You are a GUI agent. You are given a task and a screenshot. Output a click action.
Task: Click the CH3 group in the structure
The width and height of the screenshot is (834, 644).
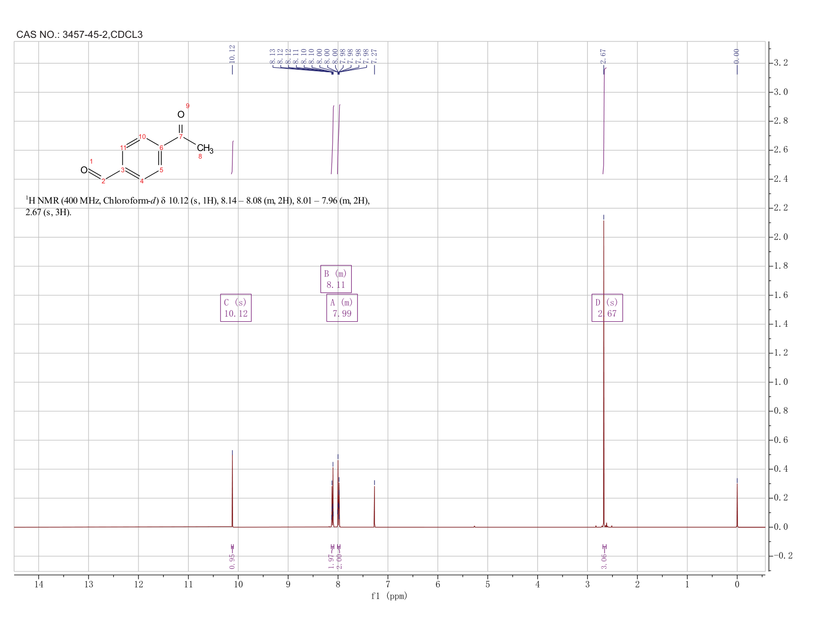(205, 149)
